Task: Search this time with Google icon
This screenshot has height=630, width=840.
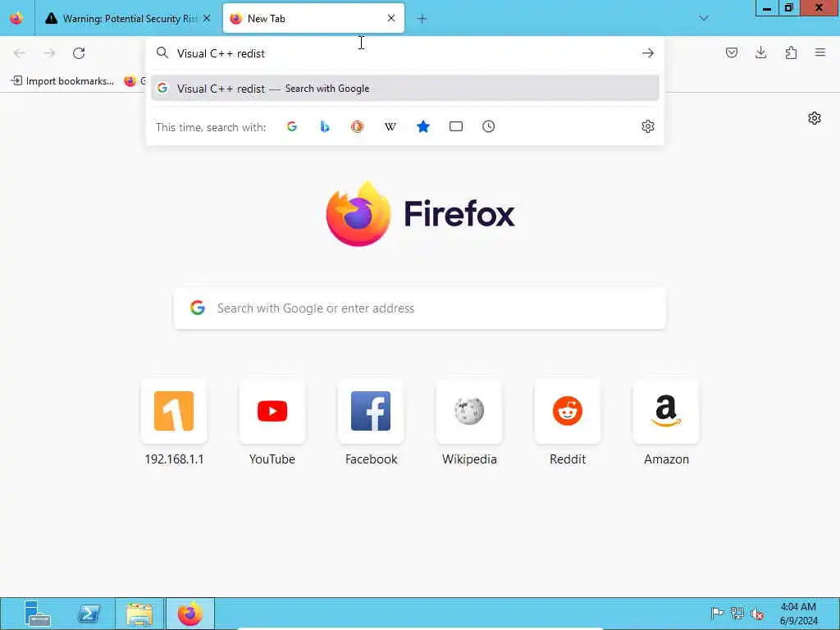Action: [x=292, y=126]
